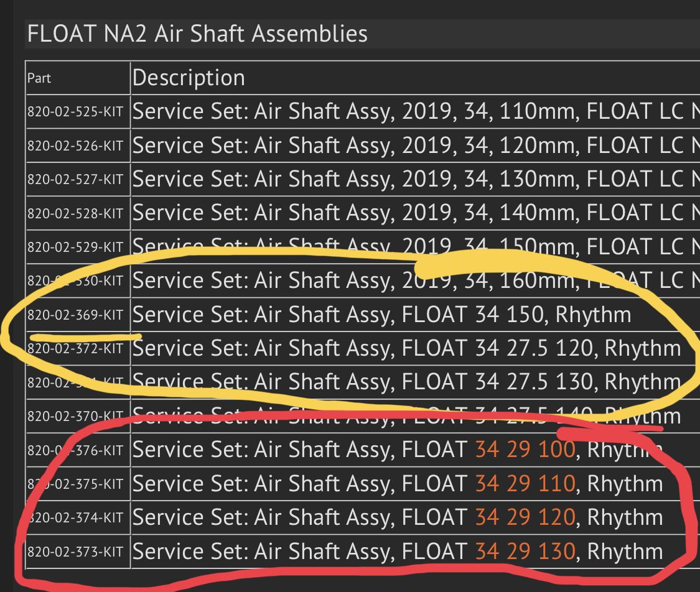
Task: Click the Description column header
Action: pyautogui.click(x=189, y=78)
